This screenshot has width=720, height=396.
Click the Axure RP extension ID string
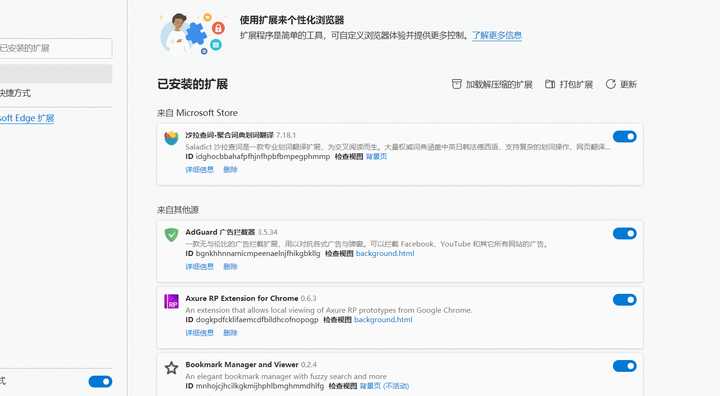[257, 320]
